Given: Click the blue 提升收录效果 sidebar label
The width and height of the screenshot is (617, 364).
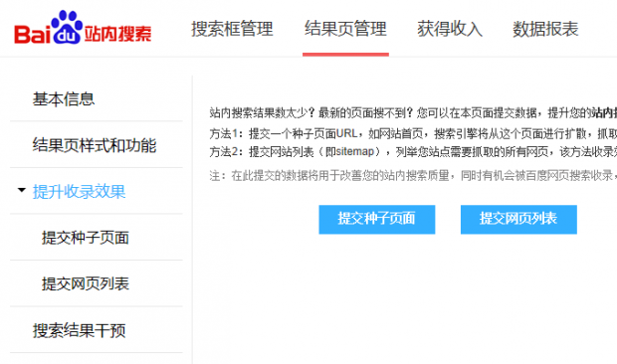Looking at the screenshot, I should click(x=79, y=191).
